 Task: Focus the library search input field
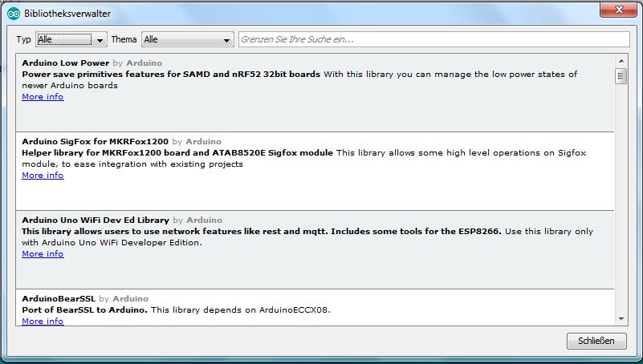coord(433,39)
